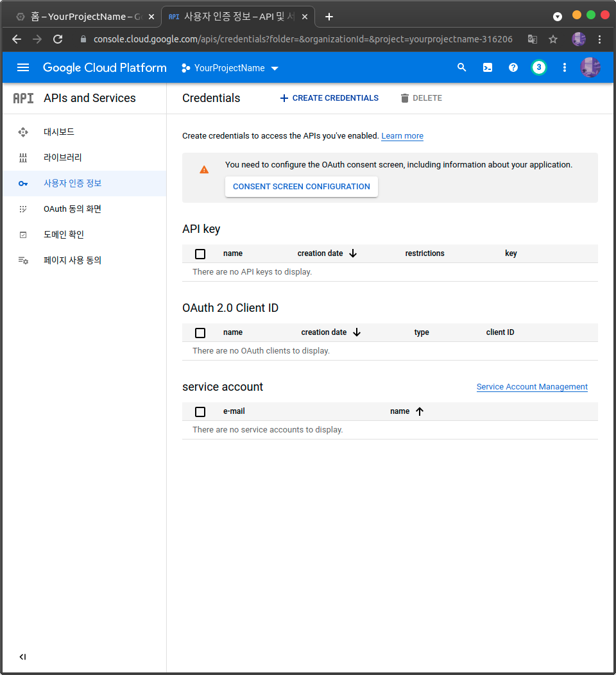The width and height of the screenshot is (616, 675).
Task: Reload the page
Action: click(58, 39)
